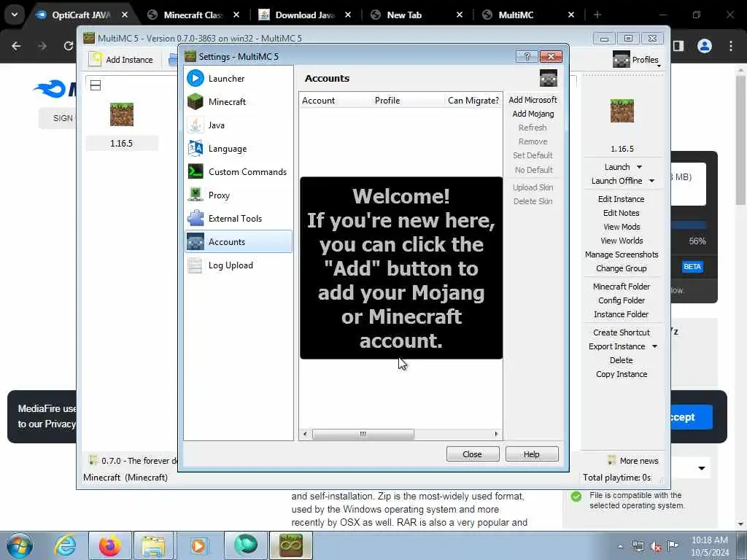Viewport: 747px width, 560px height.
Task: Click the 1.16.5 grass icon in right panel
Action: (x=622, y=111)
